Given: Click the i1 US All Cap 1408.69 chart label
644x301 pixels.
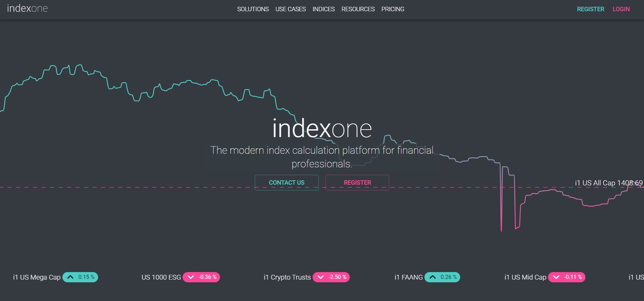Looking at the screenshot, I should point(609,183).
